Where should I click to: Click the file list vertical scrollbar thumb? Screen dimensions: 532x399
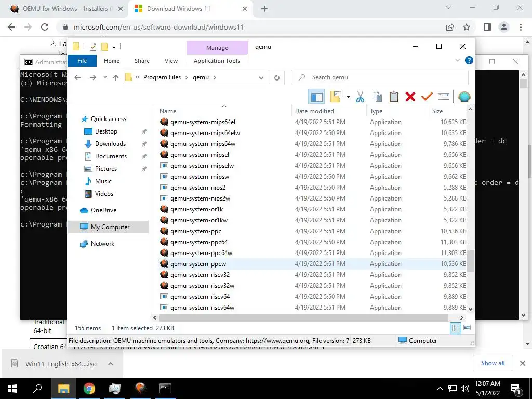(470, 261)
